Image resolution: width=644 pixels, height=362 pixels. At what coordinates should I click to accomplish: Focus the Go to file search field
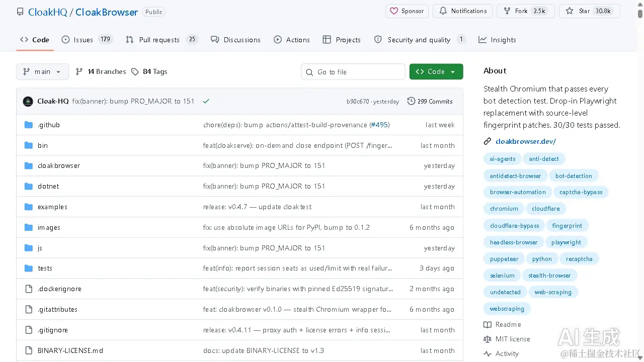(353, 72)
